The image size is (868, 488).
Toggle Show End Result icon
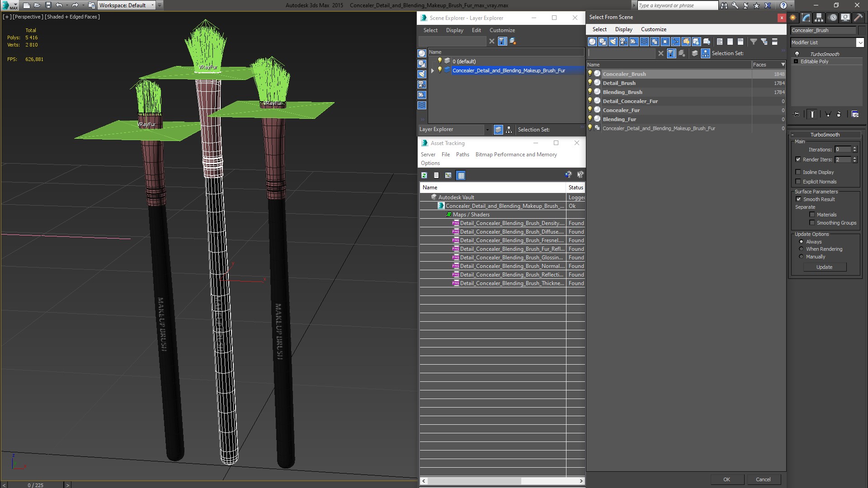click(x=812, y=114)
